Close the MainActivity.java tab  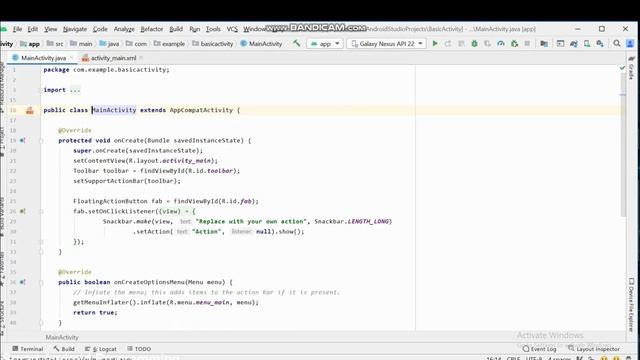click(72, 58)
